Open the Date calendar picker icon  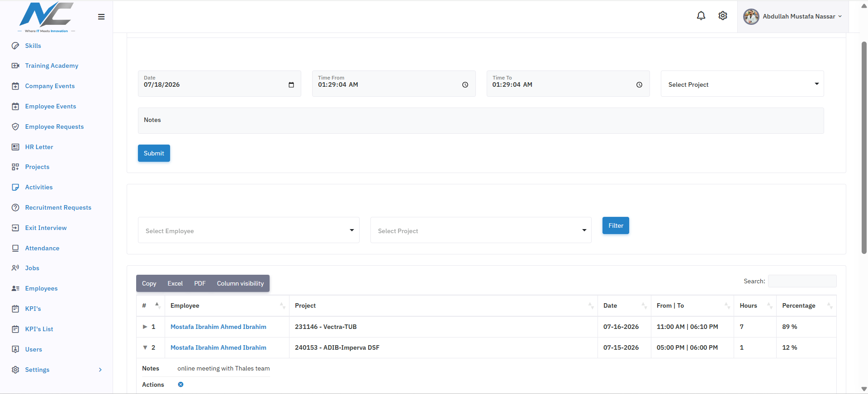point(291,84)
